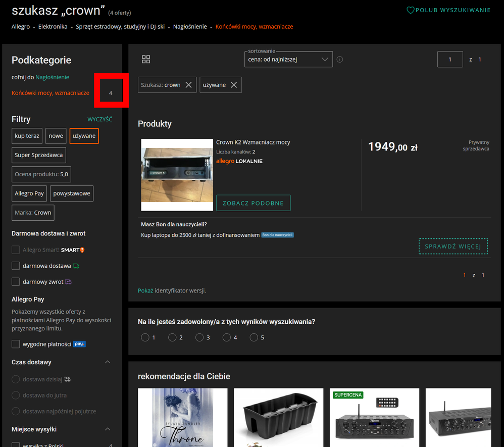Go to 'Elektronika' breadcrumb
The height and width of the screenshot is (447, 504).
pyautogui.click(x=53, y=27)
